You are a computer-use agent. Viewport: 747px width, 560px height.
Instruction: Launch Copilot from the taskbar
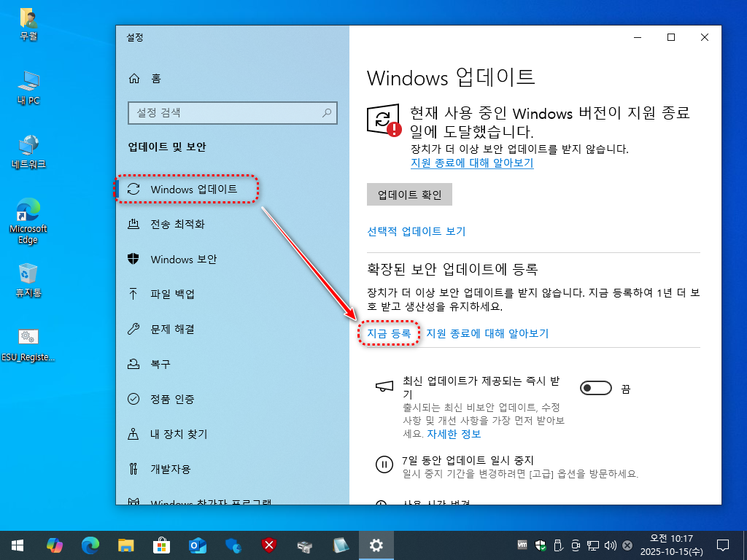54,545
